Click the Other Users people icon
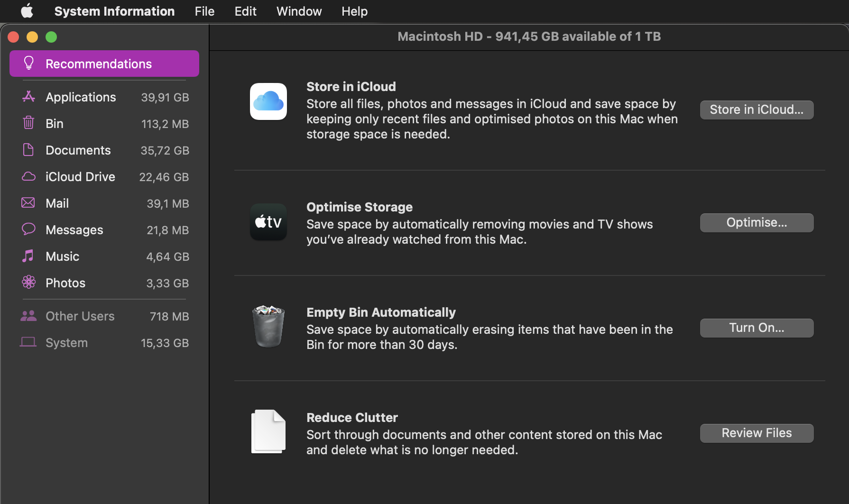Screen dimensions: 849x504 (28, 316)
